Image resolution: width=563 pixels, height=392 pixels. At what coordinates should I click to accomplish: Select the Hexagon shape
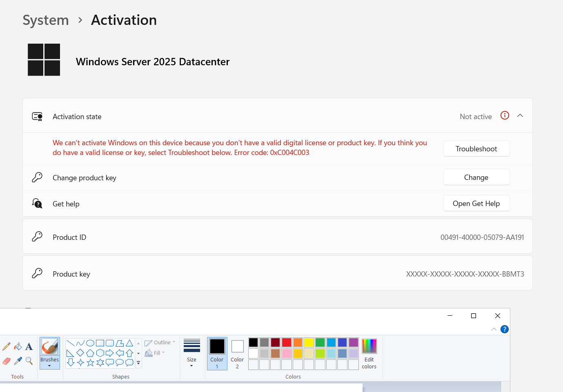coord(100,353)
